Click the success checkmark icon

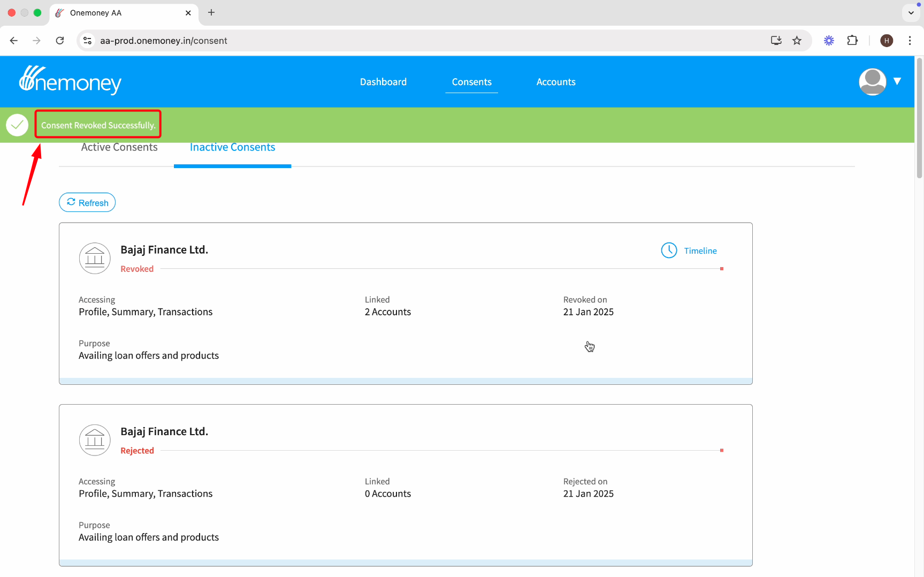point(17,125)
